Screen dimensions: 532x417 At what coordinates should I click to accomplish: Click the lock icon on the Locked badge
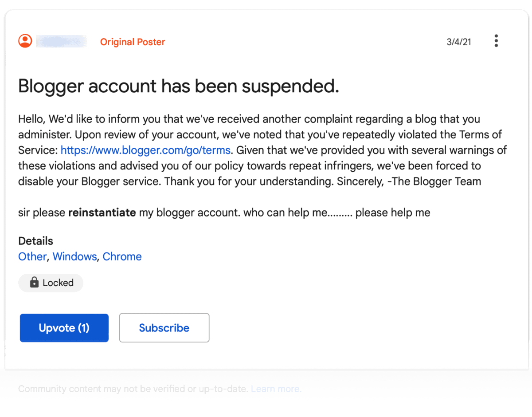pos(34,283)
